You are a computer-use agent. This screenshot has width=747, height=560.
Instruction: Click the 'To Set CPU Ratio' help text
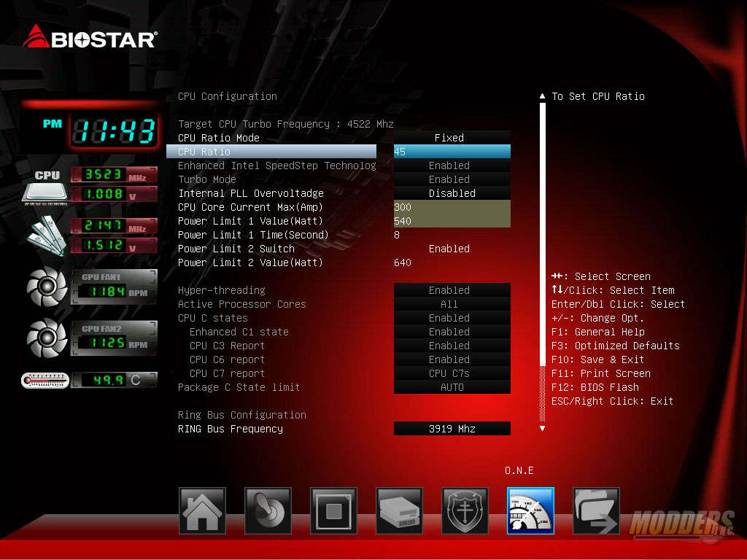pyautogui.click(x=598, y=96)
